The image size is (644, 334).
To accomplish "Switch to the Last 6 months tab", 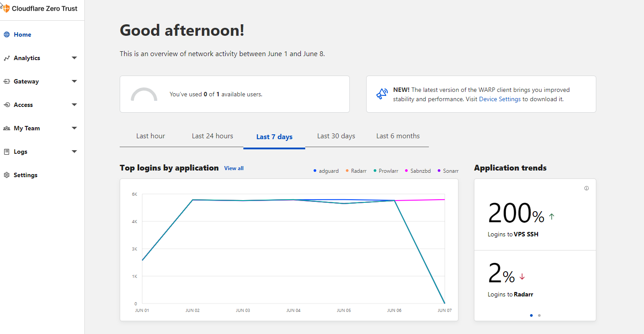I will pos(398,136).
